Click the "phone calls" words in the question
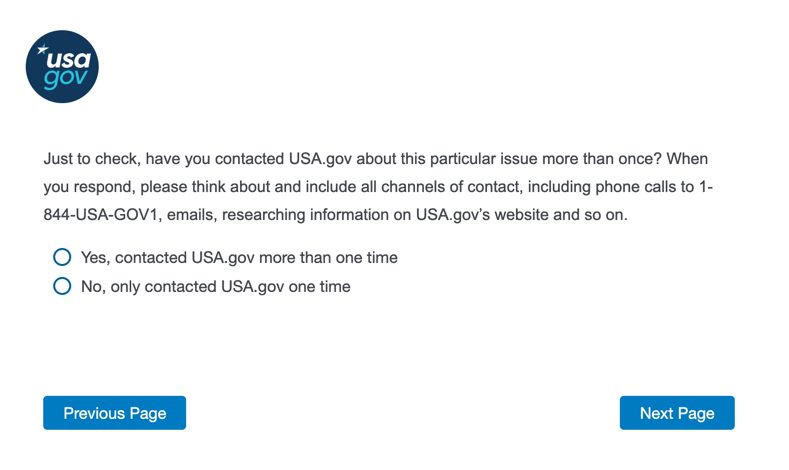 [x=628, y=186]
